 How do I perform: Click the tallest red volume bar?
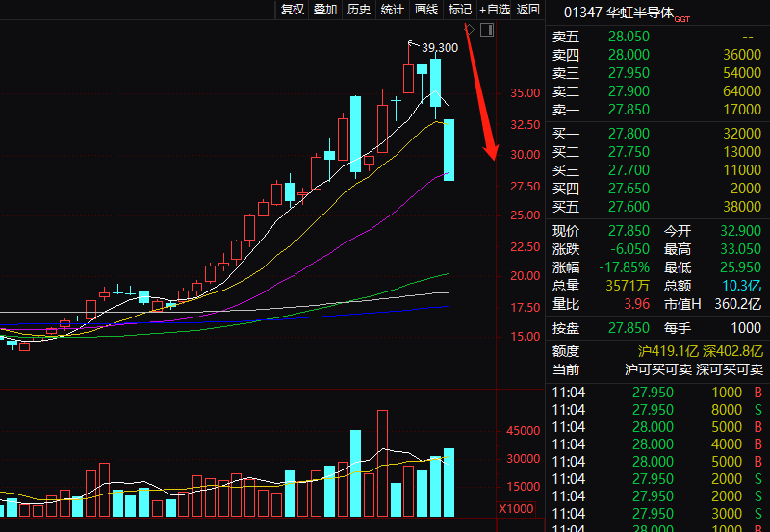pyautogui.click(x=382, y=463)
